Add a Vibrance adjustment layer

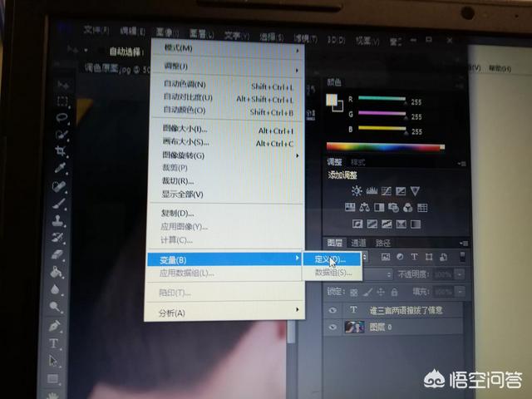tap(415, 190)
